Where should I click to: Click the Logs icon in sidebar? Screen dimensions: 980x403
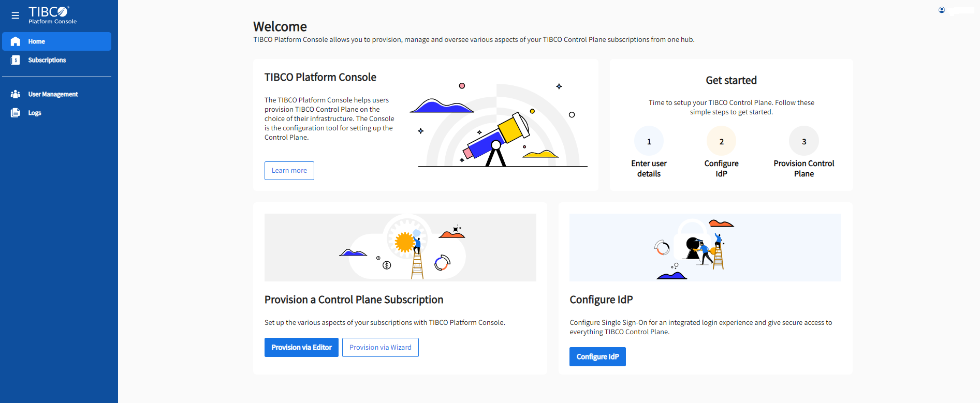pyautogui.click(x=16, y=113)
